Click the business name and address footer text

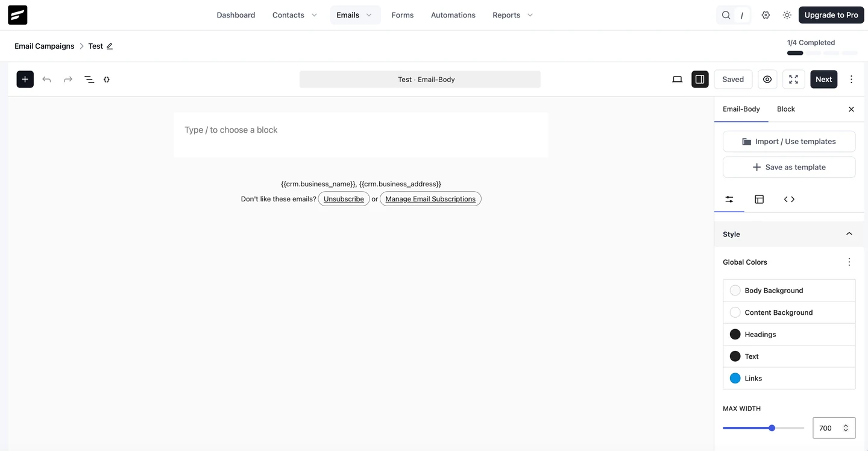[x=361, y=184]
